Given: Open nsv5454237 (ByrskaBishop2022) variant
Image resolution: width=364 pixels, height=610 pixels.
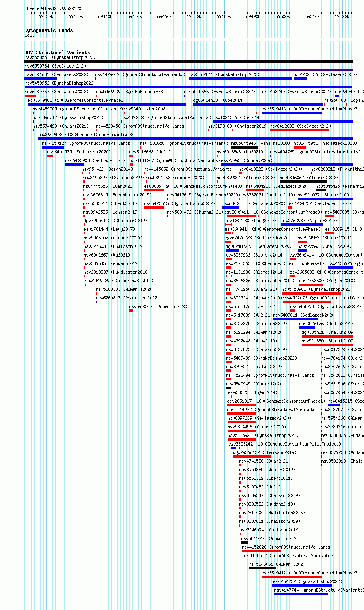Looking at the screenshot, I should [x=307, y=582].
